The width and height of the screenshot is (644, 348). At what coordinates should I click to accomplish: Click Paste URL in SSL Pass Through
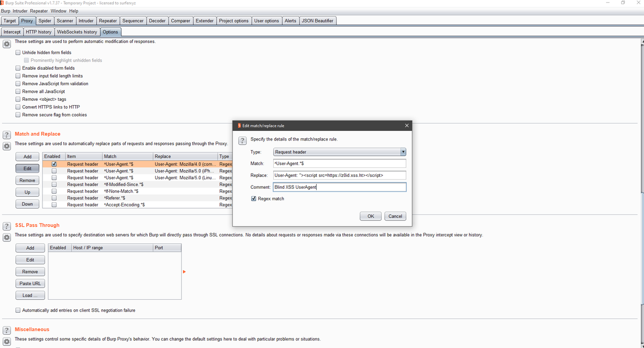pos(30,284)
